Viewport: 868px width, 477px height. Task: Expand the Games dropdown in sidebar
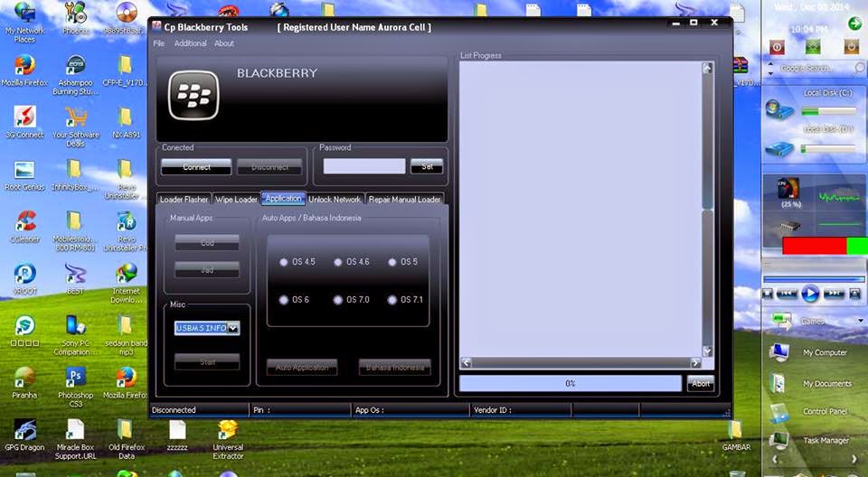pyautogui.click(x=861, y=321)
